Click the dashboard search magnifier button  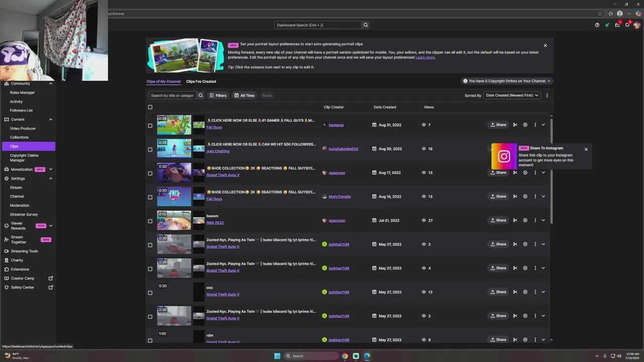pos(366,25)
